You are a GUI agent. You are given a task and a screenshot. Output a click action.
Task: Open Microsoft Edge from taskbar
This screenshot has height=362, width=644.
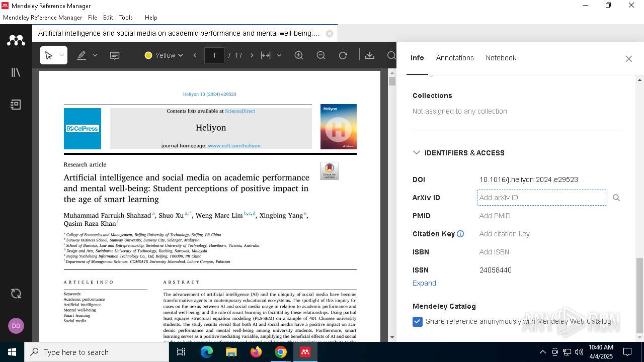(x=207, y=352)
